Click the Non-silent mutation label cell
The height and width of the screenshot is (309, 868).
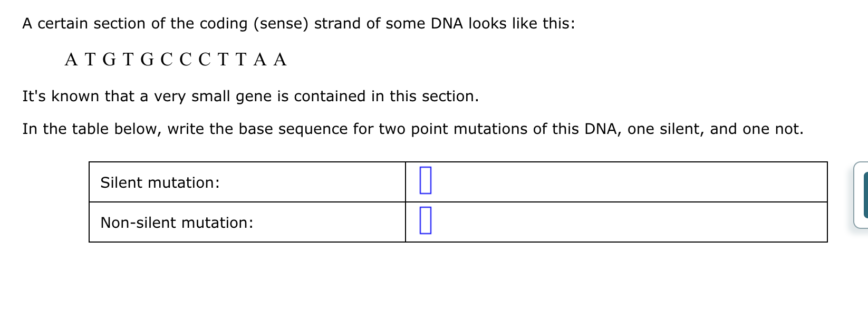click(178, 223)
